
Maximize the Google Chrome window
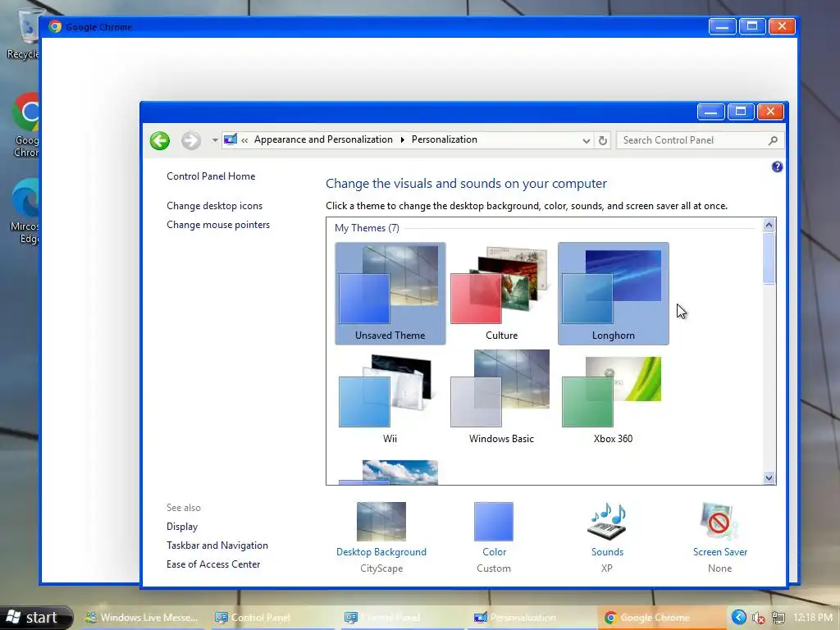pyautogui.click(x=752, y=26)
